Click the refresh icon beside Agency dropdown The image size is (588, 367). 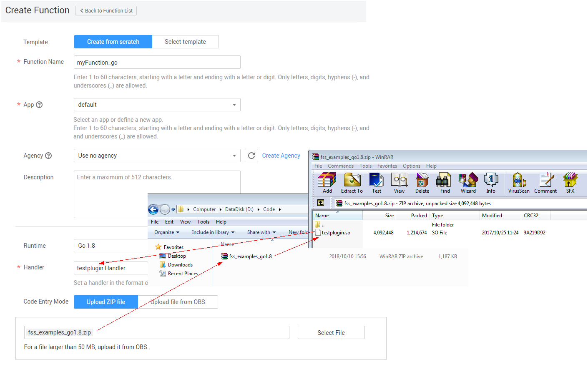coord(251,156)
